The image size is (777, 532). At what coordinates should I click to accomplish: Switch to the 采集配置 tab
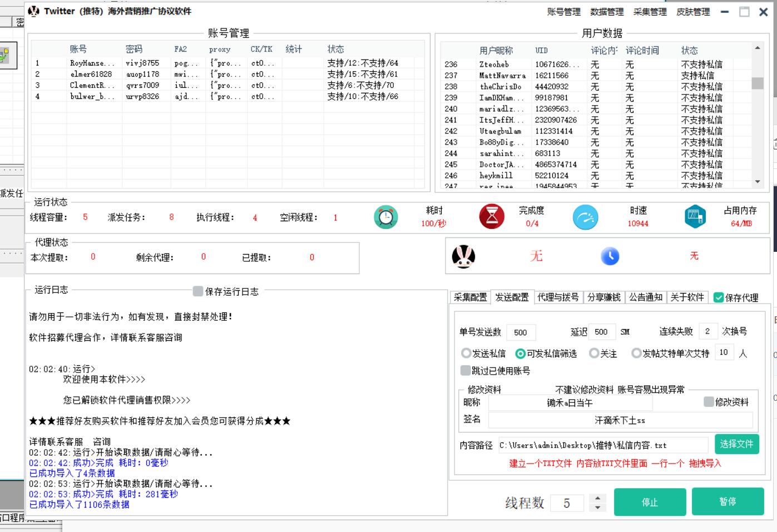470,297
